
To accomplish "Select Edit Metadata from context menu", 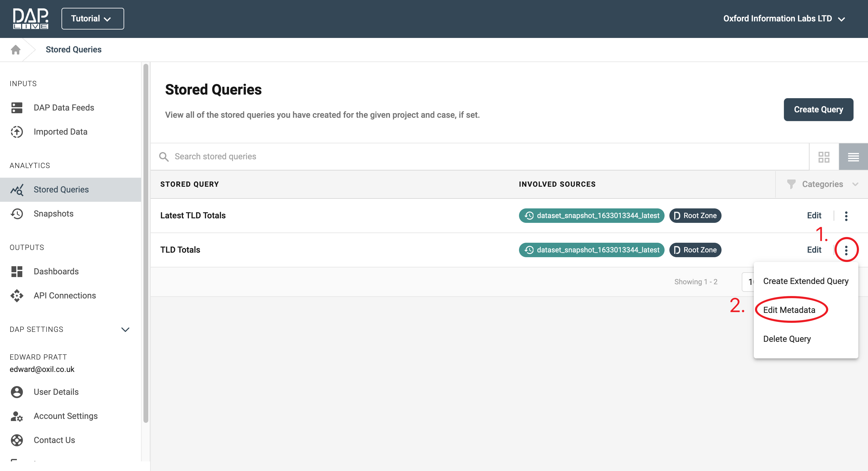I will click(789, 310).
